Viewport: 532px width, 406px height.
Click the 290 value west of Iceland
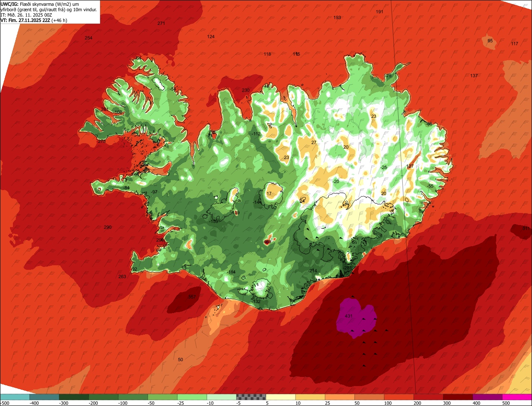[x=108, y=227]
